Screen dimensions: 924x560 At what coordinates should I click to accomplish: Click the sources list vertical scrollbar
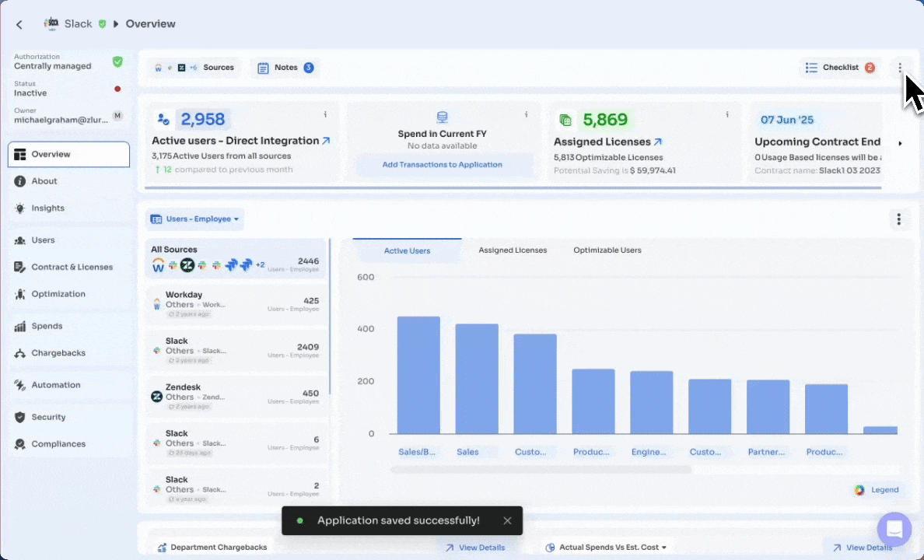(x=330, y=317)
